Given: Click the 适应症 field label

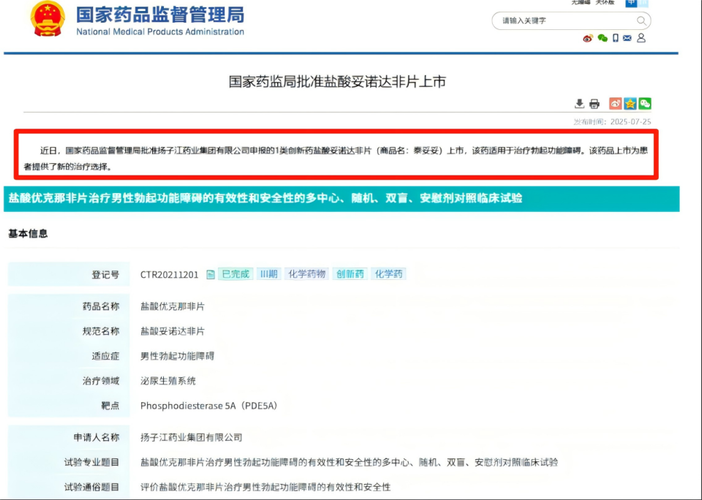Looking at the screenshot, I should (105, 356).
